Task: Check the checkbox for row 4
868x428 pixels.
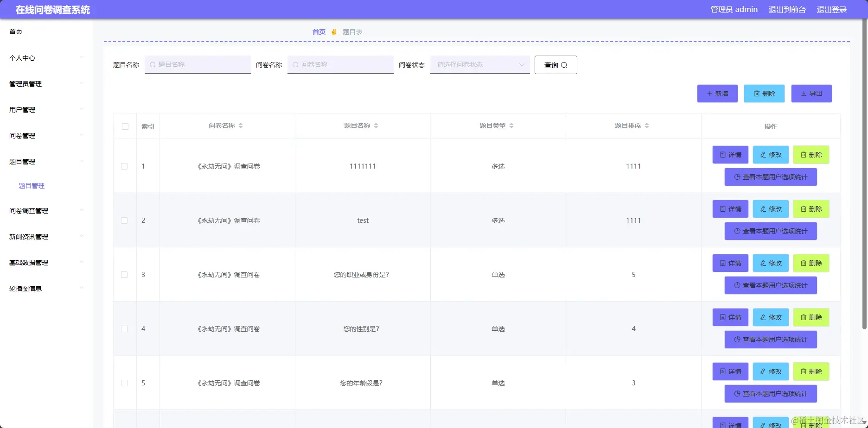Action: click(x=124, y=329)
